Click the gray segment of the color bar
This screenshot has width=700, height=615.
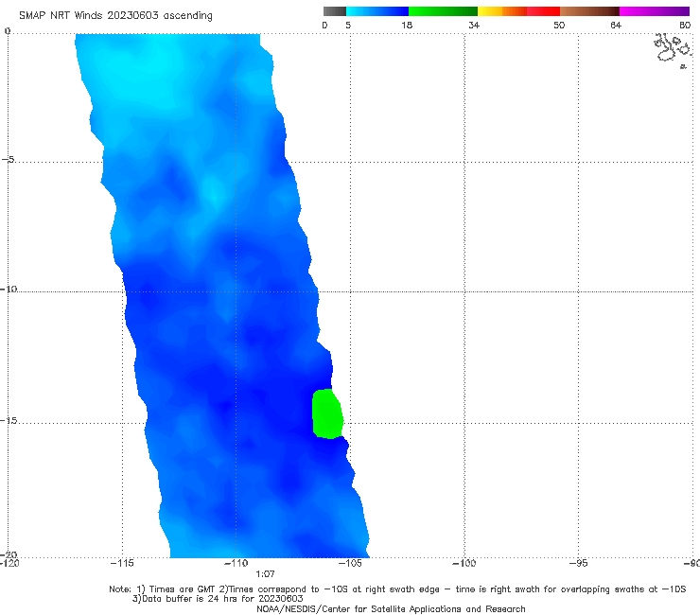(334, 11)
